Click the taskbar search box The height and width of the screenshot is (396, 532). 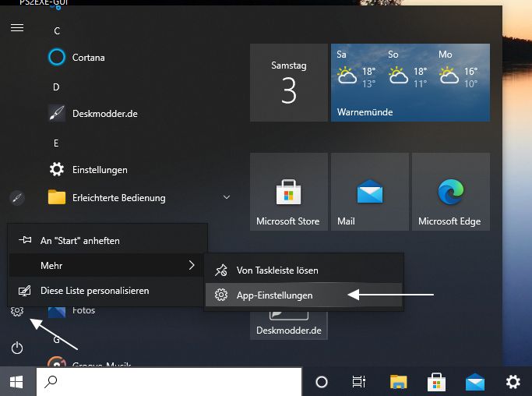coord(169,382)
